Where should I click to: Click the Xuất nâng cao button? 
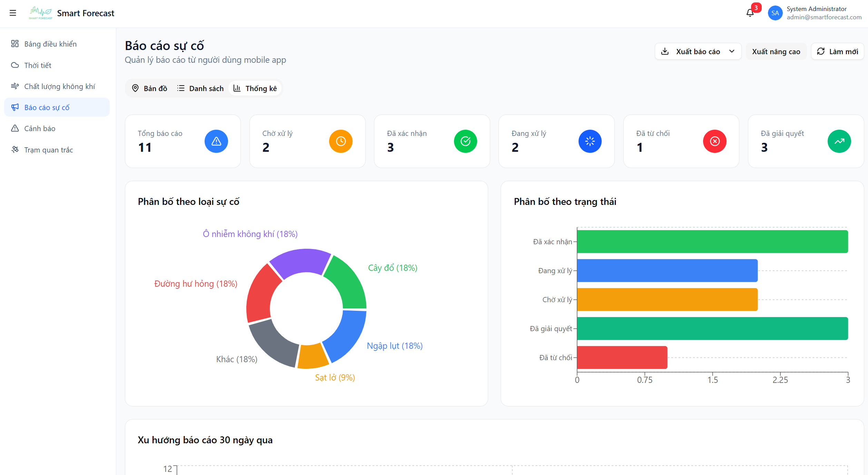(x=776, y=51)
